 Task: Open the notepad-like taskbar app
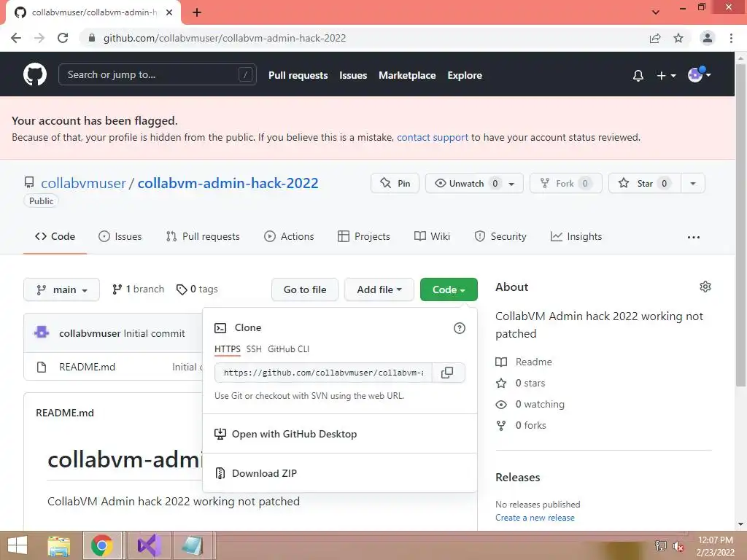193,545
